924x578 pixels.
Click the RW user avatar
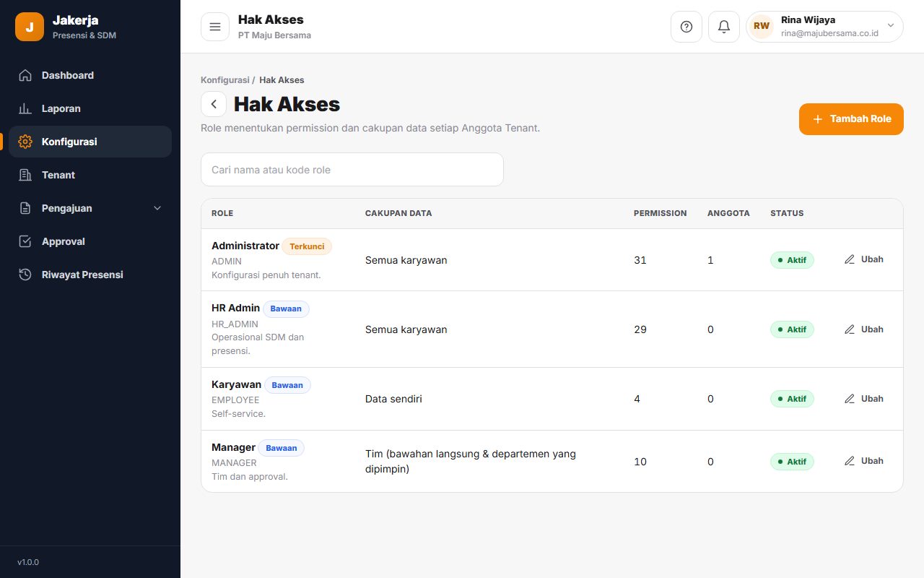[x=762, y=27]
